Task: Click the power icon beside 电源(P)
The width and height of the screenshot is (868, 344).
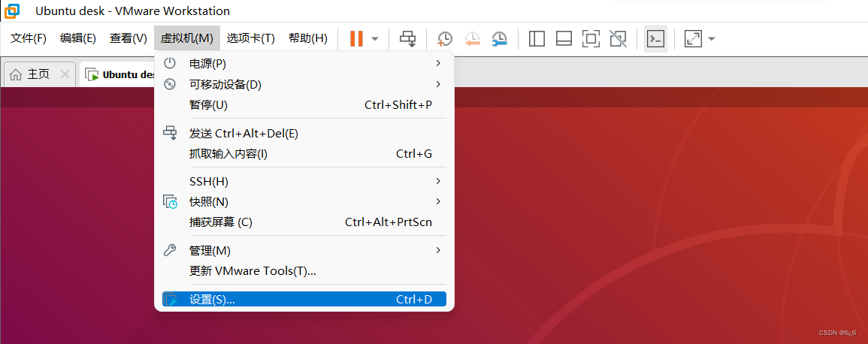Action: click(171, 63)
